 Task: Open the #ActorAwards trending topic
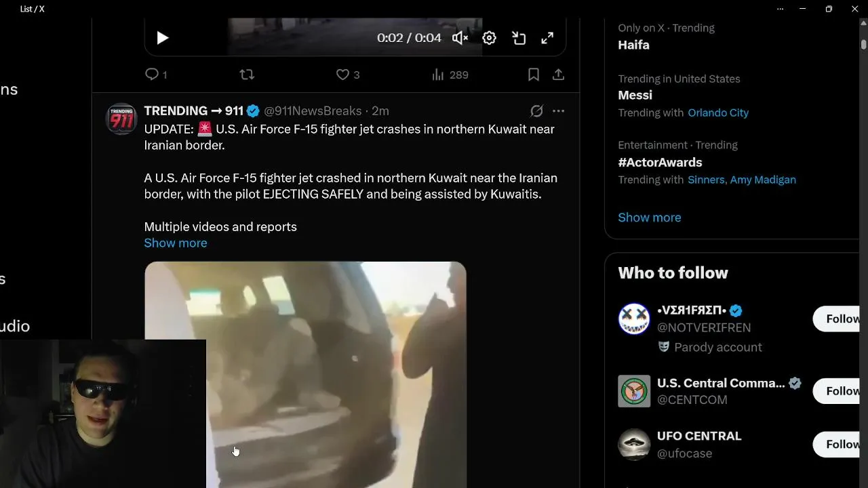pyautogui.click(x=660, y=162)
